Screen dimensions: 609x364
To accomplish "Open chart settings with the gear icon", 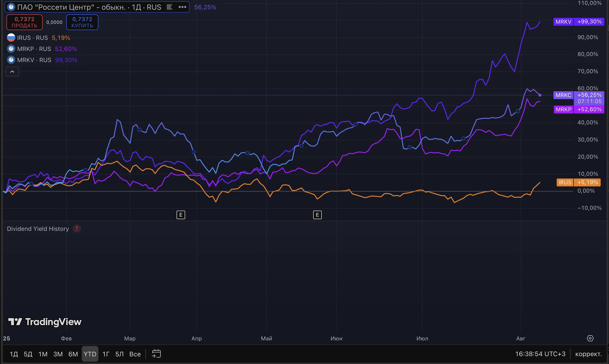I will (590, 339).
